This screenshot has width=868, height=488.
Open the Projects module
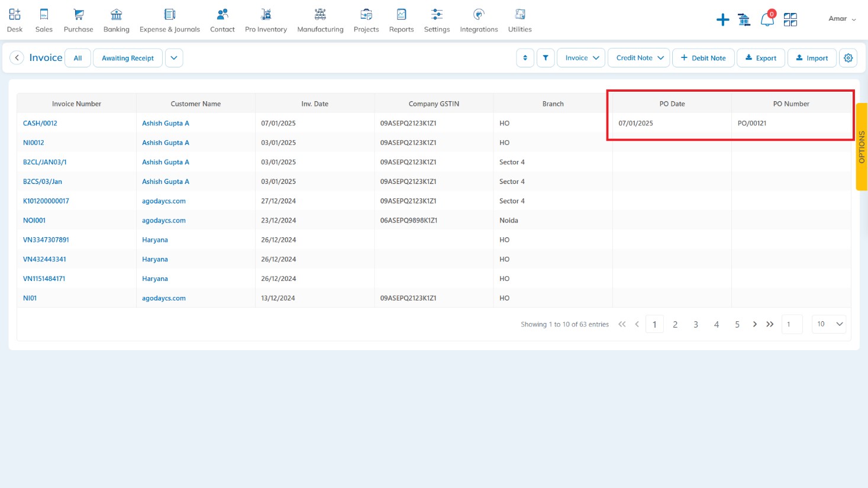coord(366,20)
